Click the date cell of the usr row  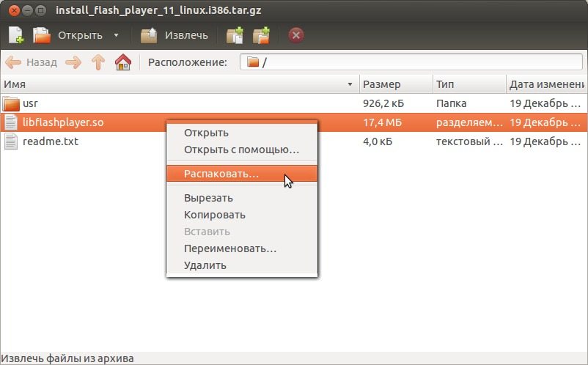coord(545,103)
